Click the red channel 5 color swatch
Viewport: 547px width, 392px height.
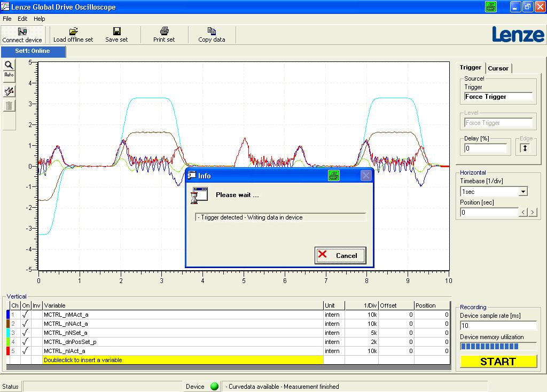[8, 351]
